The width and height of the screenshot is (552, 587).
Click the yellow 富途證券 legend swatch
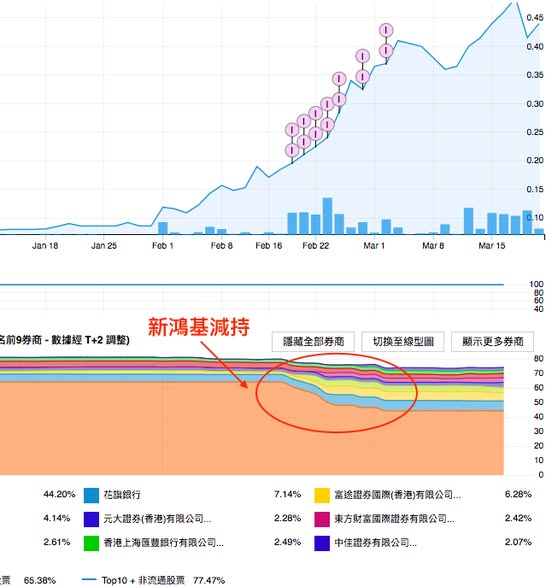tap(322, 495)
